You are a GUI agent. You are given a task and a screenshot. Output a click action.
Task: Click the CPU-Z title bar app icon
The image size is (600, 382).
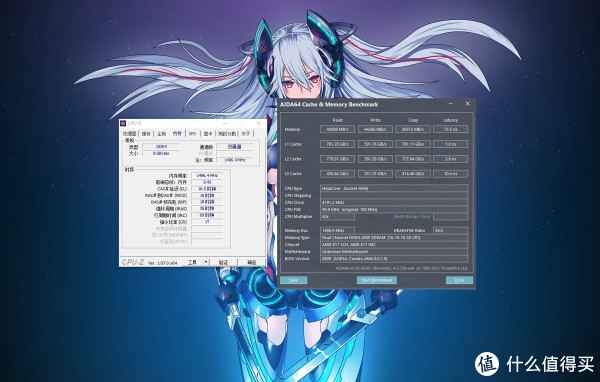(123, 123)
